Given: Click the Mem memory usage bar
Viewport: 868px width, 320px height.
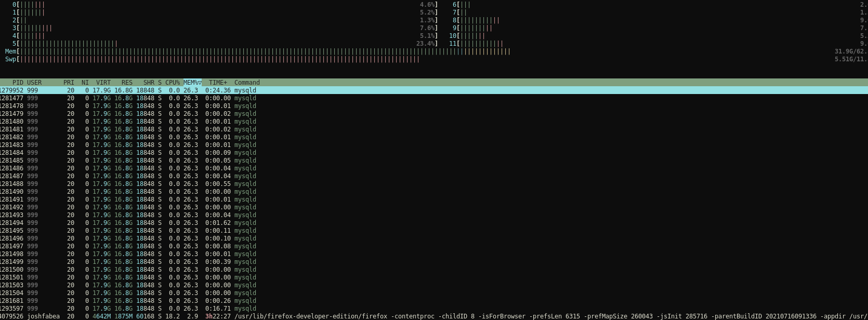Looking at the screenshot, I should (x=437, y=51).
